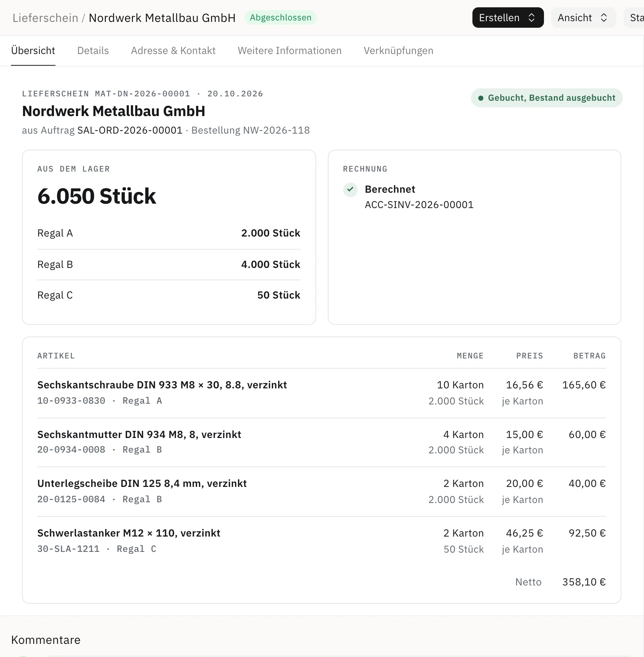Select the Übersicht tab
The width and height of the screenshot is (644, 657).
click(x=33, y=50)
